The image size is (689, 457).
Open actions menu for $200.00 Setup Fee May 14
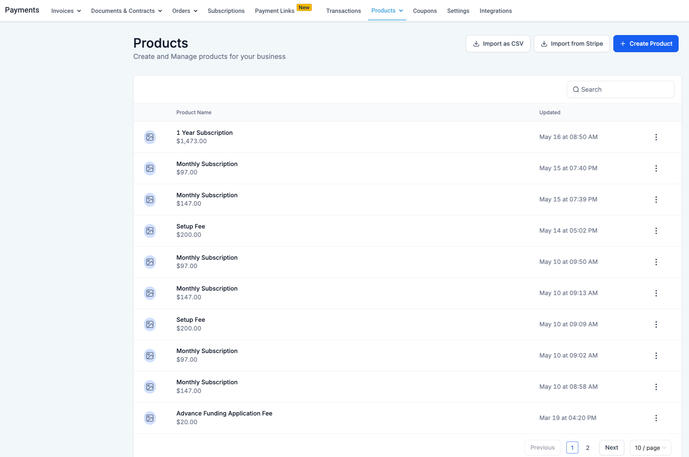point(656,230)
